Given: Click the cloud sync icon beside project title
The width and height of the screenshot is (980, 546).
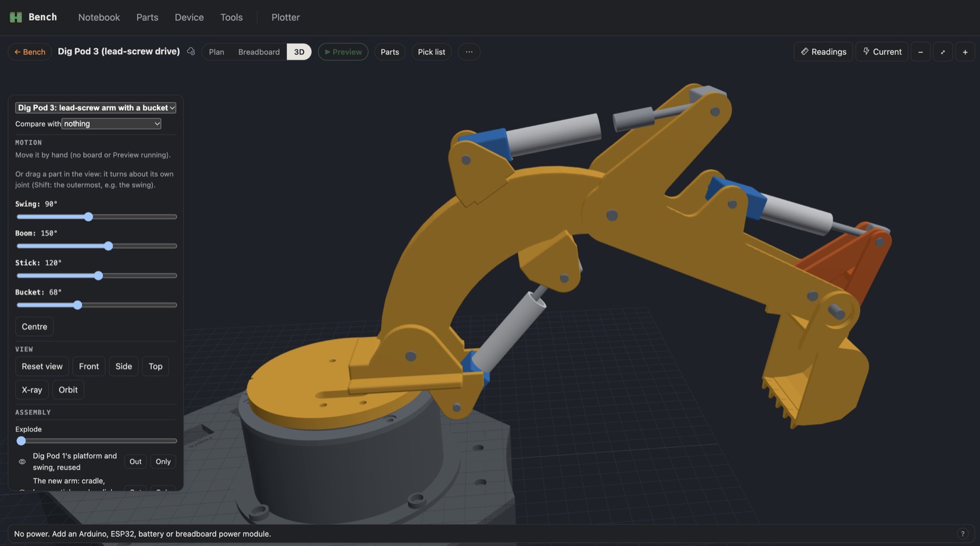Looking at the screenshot, I should (x=191, y=51).
